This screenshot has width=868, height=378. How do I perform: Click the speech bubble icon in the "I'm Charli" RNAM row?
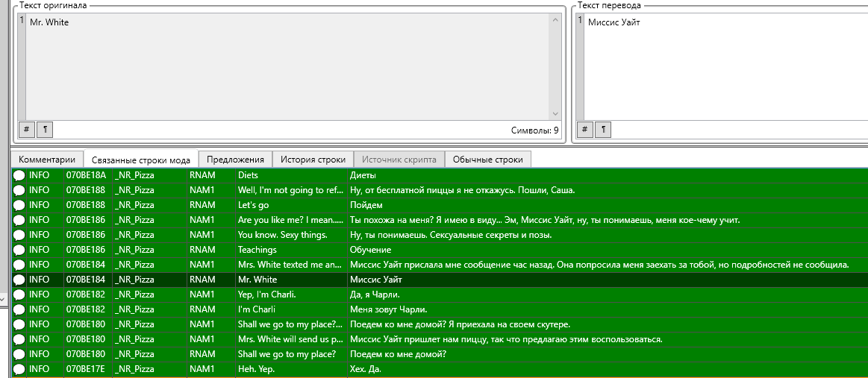tap(19, 309)
